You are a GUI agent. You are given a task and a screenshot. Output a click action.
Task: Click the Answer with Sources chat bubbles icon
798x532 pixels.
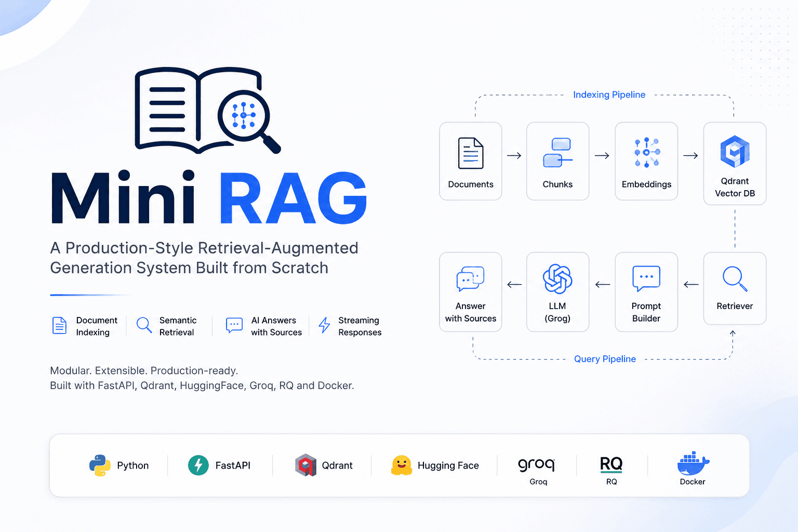click(470, 279)
